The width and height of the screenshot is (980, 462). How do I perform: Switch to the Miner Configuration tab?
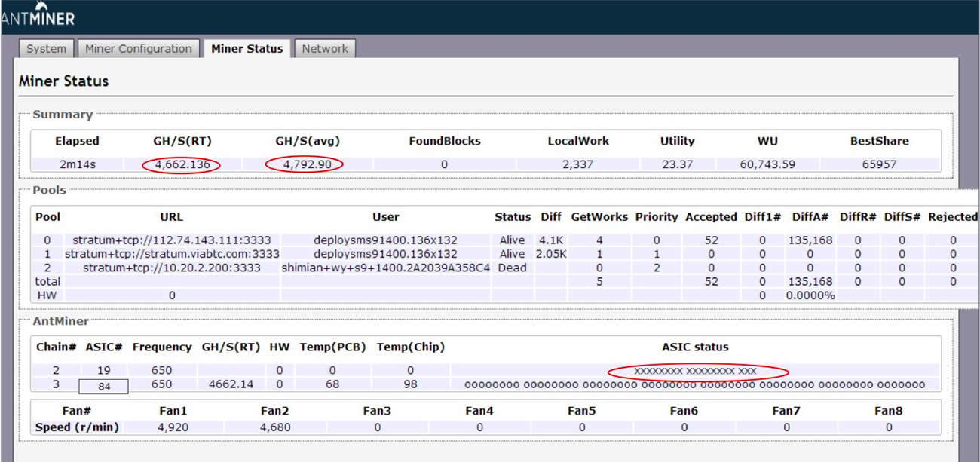(138, 49)
